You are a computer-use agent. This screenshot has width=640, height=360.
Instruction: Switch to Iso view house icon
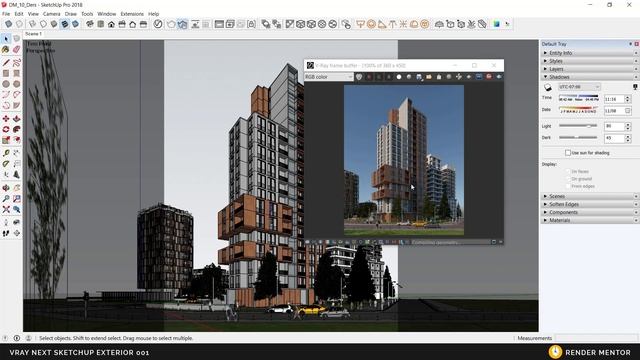[89, 24]
